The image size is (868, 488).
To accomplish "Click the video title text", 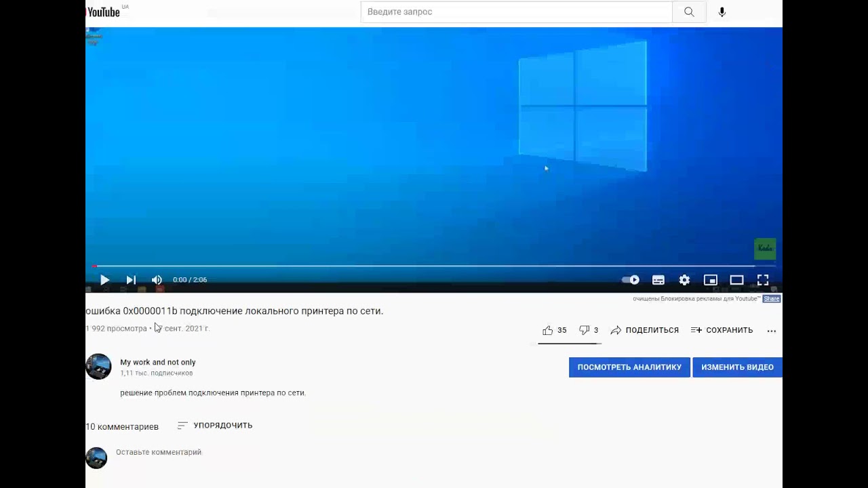I will pyautogui.click(x=235, y=311).
